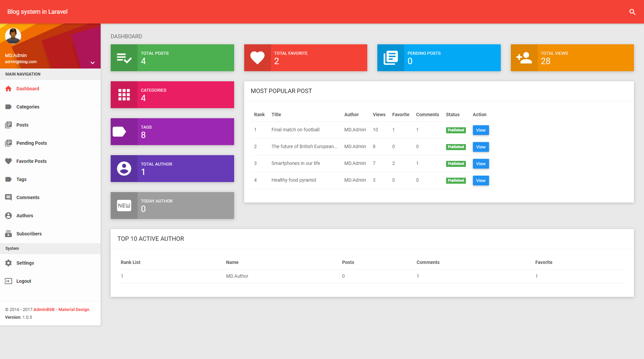Expand the user dropdown chevron under MD.Admin

(x=93, y=63)
